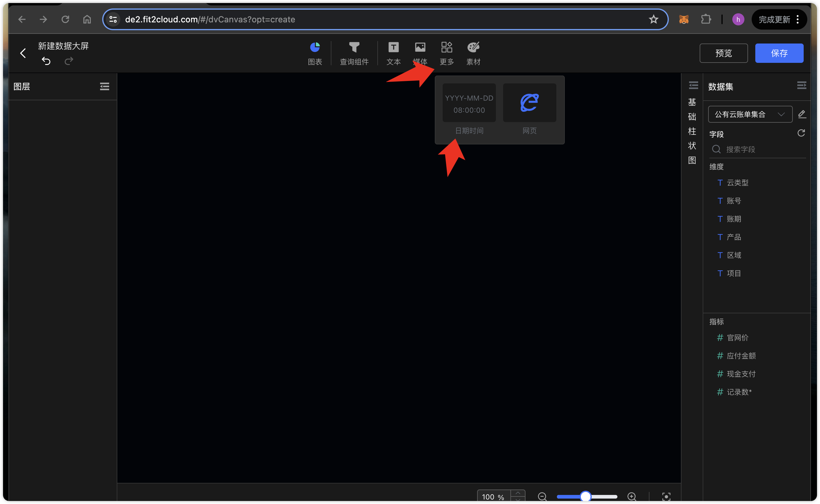Click the canvas zoom slider handle
Screen dimensions: 820x504
pos(585,497)
